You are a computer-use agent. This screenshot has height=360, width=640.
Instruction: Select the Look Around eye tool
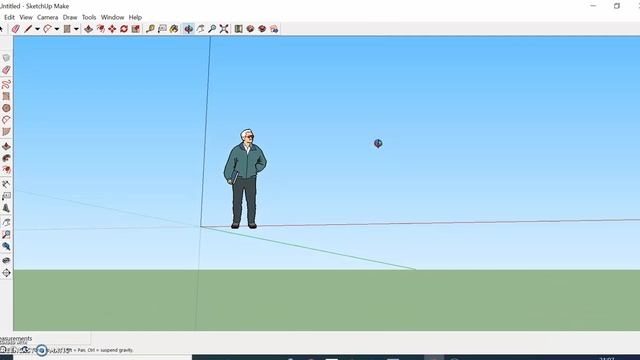pos(6,260)
